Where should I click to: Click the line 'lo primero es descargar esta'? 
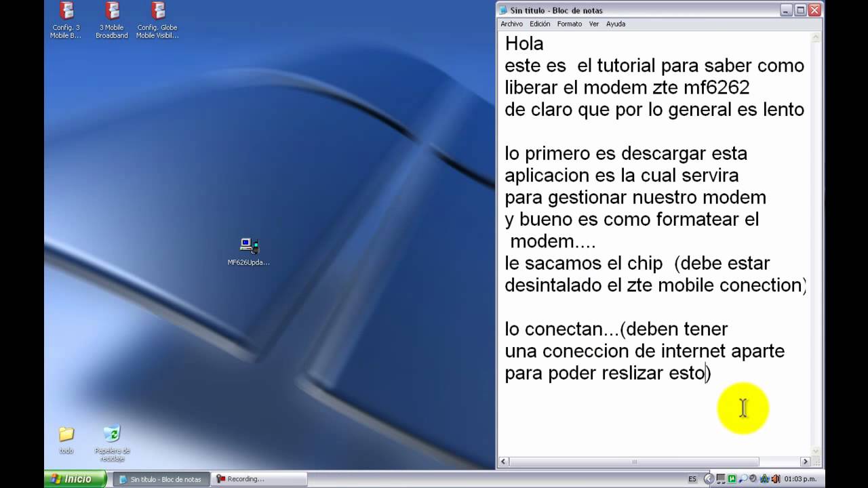[x=626, y=154]
